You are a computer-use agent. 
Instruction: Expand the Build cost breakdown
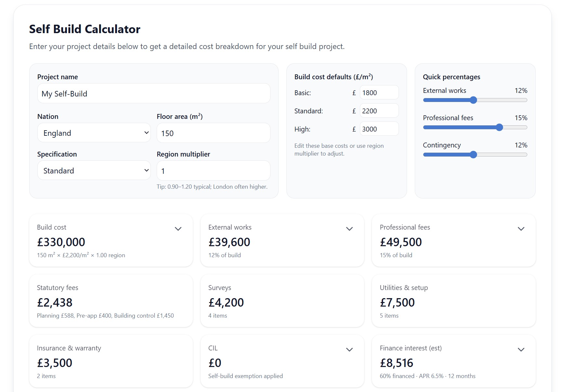click(x=178, y=229)
